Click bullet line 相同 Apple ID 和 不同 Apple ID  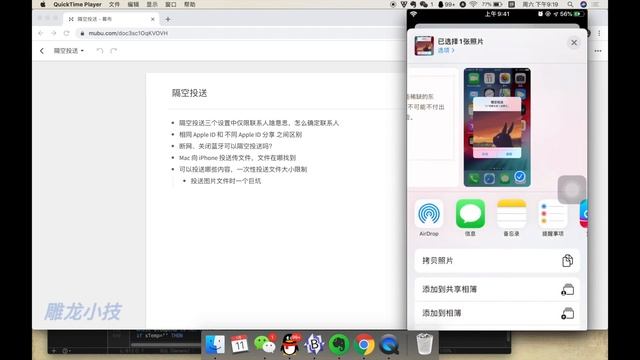[x=240, y=134]
